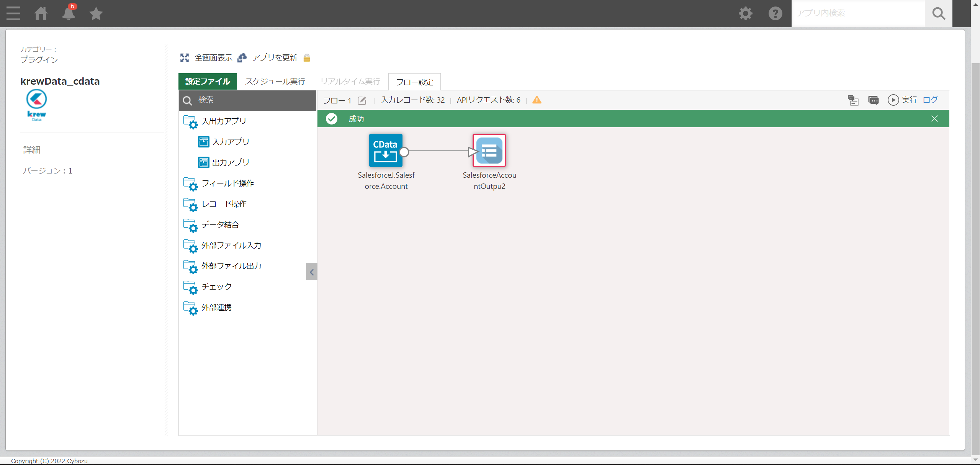
Task: Select the CData input node
Action: [385, 150]
